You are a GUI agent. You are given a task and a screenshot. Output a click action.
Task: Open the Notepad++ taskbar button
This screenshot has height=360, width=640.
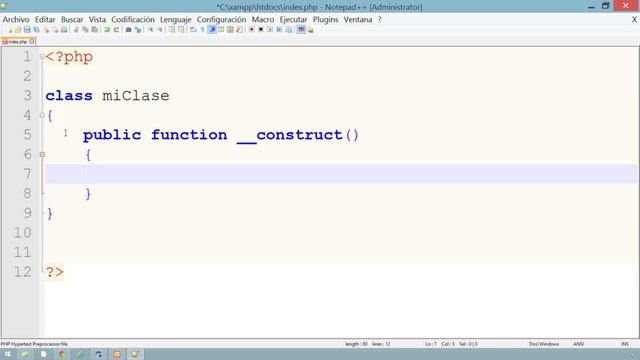pos(135,354)
